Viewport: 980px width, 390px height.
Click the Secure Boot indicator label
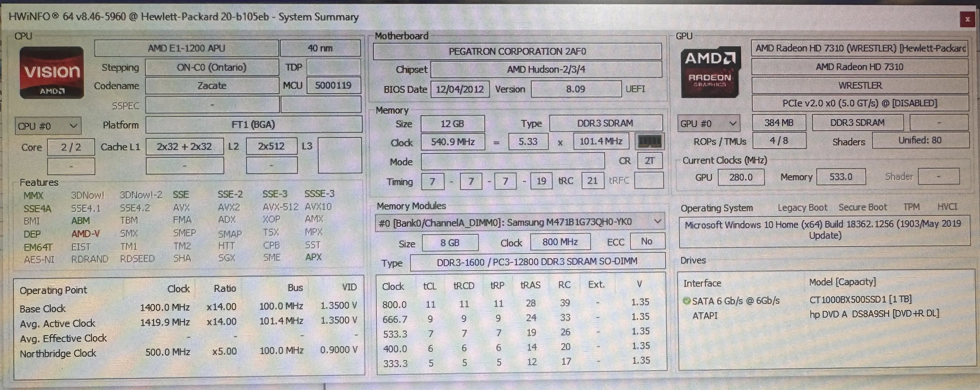point(862,208)
